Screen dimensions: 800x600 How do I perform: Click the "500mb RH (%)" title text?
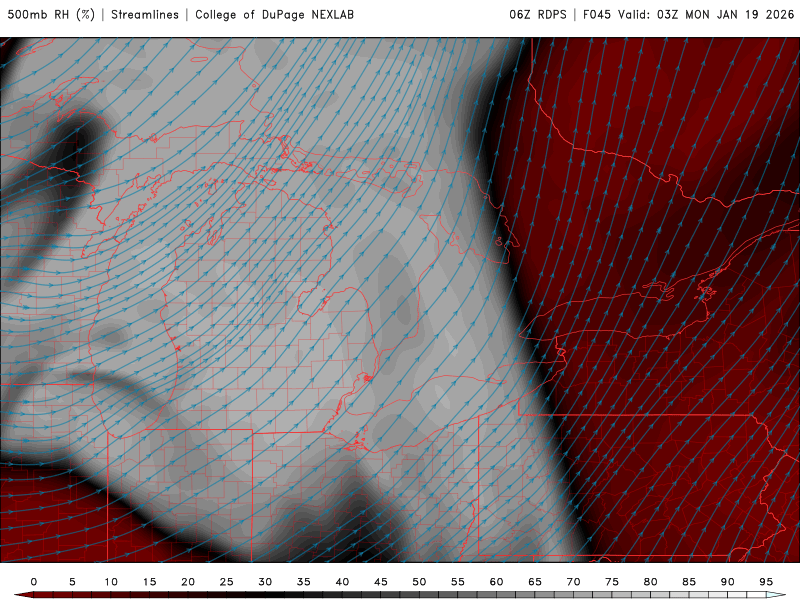point(51,14)
